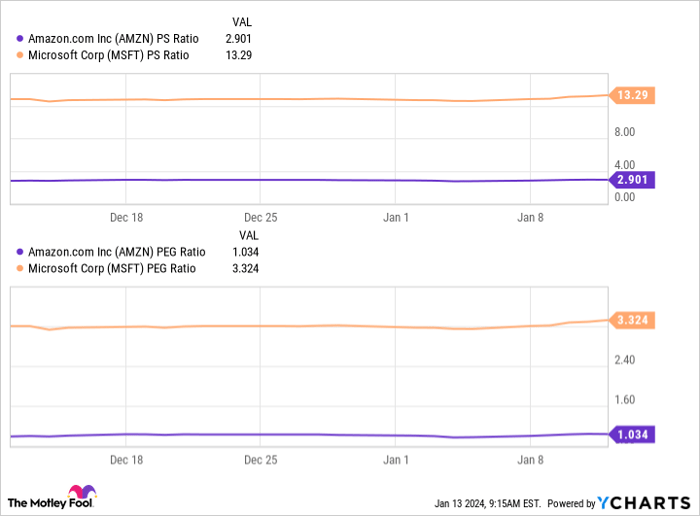The height and width of the screenshot is (516, 700).
Task: Click the YCharts logo
Action: (x=645, y=502)
